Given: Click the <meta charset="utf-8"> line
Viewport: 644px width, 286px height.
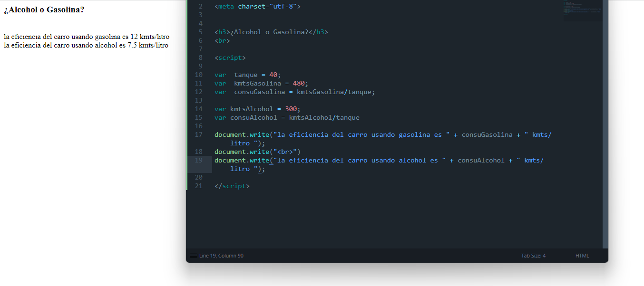Looking at the screenshot, I should point(257,6).
